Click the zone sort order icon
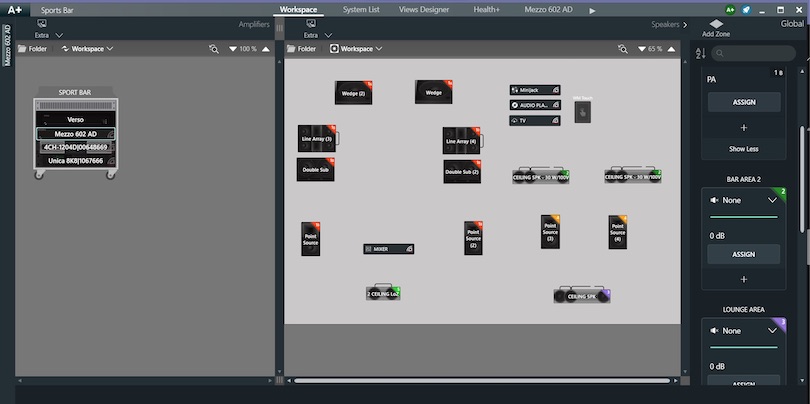810x404 pixels. [x=700, y=52]
